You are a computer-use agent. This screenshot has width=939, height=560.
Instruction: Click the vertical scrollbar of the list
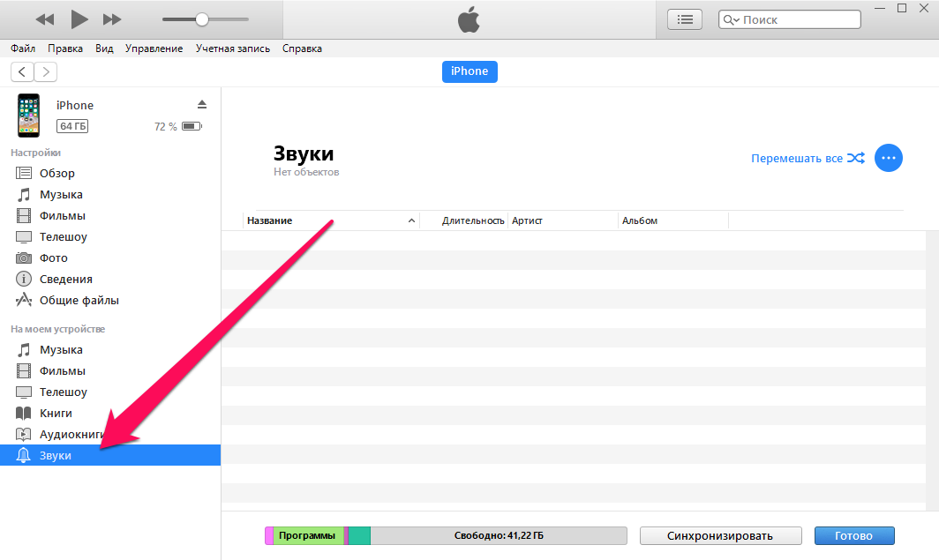click(x=933, y=371)
